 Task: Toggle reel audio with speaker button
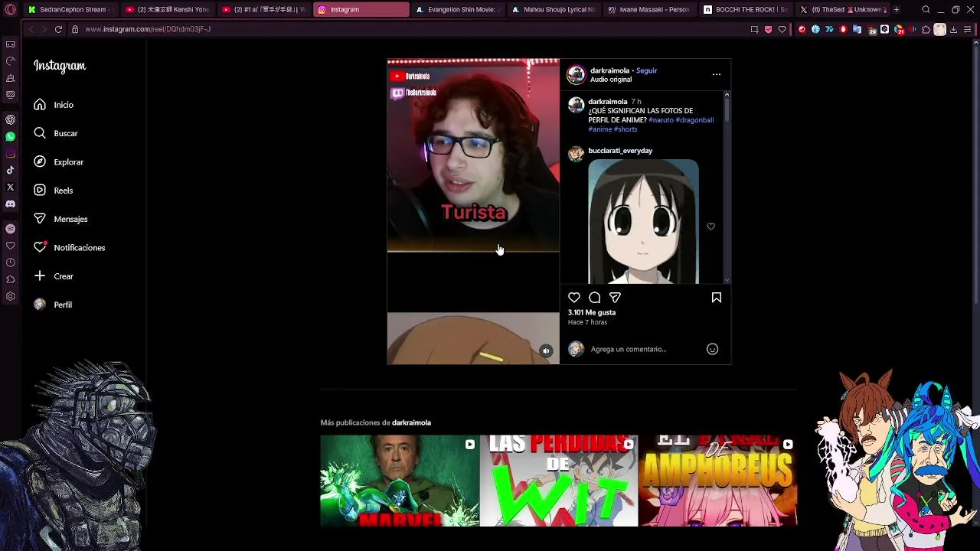(546, 351)
